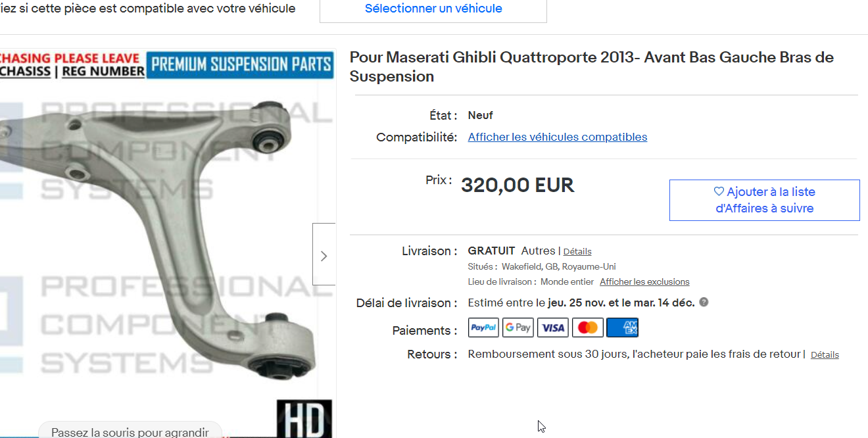Open Sélectionner un véhicule selector
This screenshot has width=868, height=438.
click(x=433, y=9)
